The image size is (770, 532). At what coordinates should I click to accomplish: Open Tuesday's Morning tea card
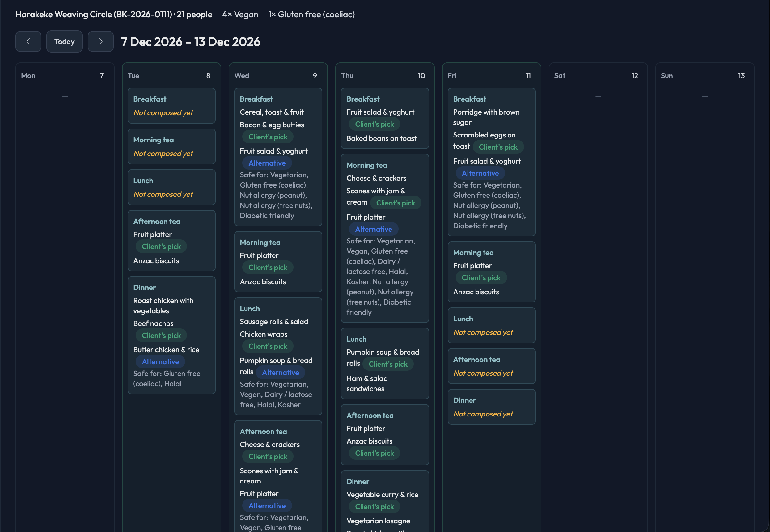171,146
